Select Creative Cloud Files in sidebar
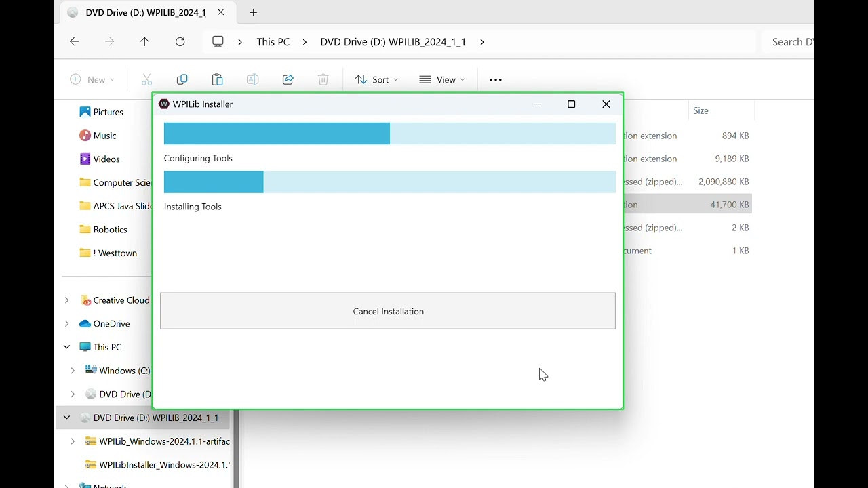868x488 pixels. click(x=115, y=300)
